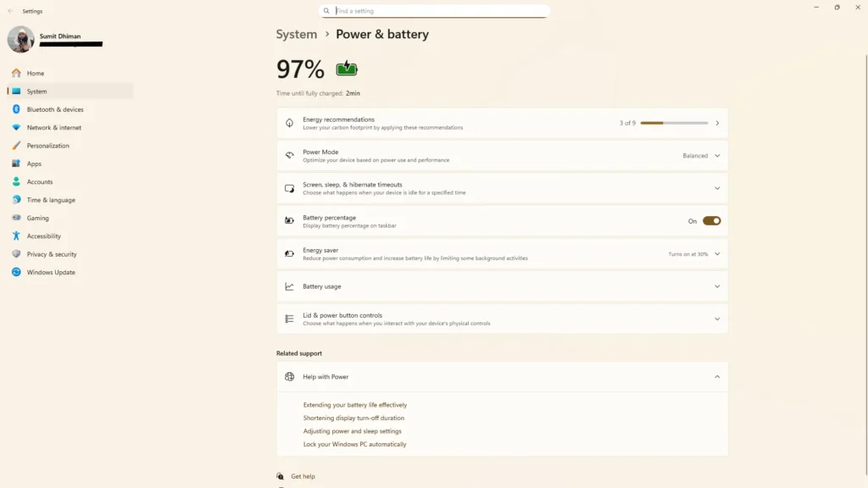The height and width of the screenshot is (488, 868).
Task: Open Personalization in the sidebar
Action: pos(47,146)
